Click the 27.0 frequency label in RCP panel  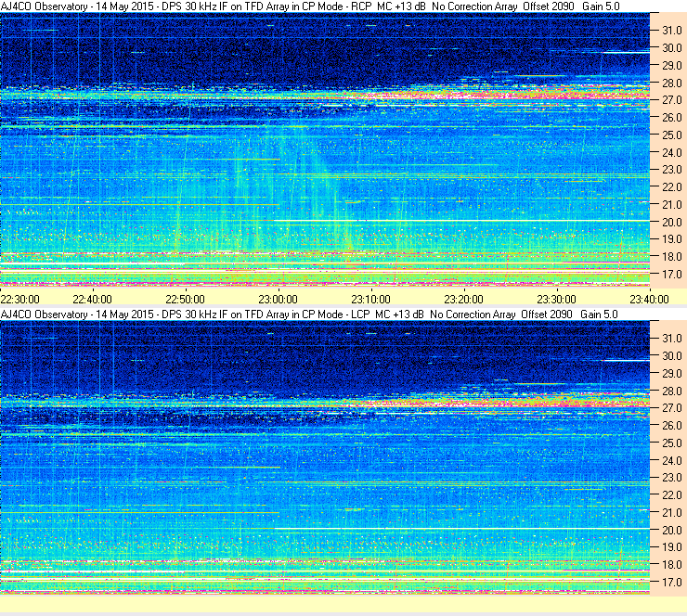pos(671,100)
